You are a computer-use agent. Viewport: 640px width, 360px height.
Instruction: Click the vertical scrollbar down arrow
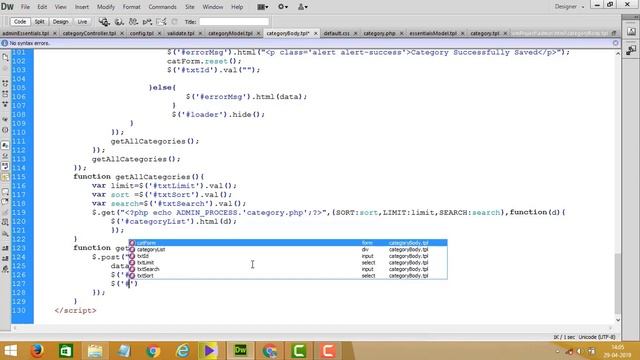click(x=618, y=320)
